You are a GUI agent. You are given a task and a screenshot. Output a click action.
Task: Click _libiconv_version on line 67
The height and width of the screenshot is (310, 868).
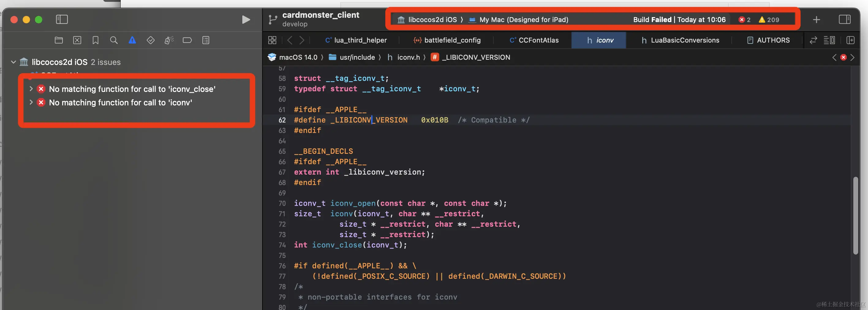pos(382,172)
